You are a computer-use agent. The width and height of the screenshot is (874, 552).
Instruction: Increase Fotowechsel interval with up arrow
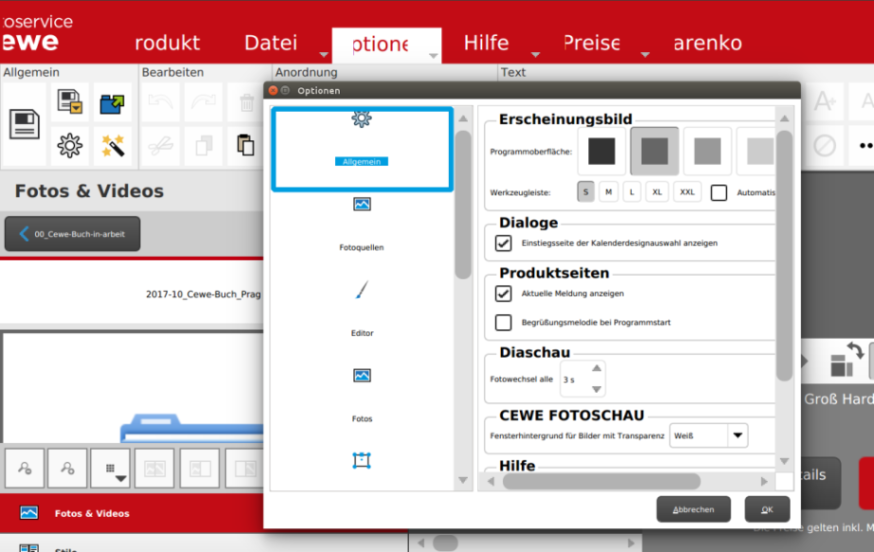[596, 368]
